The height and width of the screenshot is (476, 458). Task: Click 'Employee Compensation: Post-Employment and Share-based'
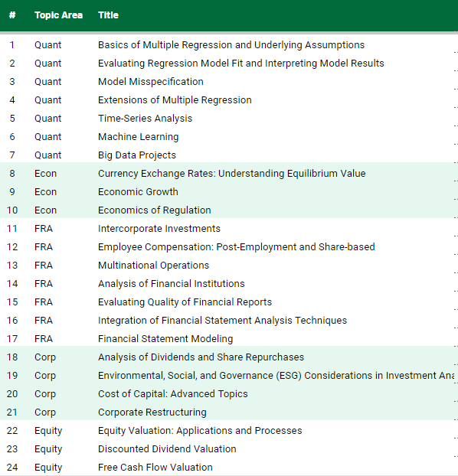tap(236, 247)
